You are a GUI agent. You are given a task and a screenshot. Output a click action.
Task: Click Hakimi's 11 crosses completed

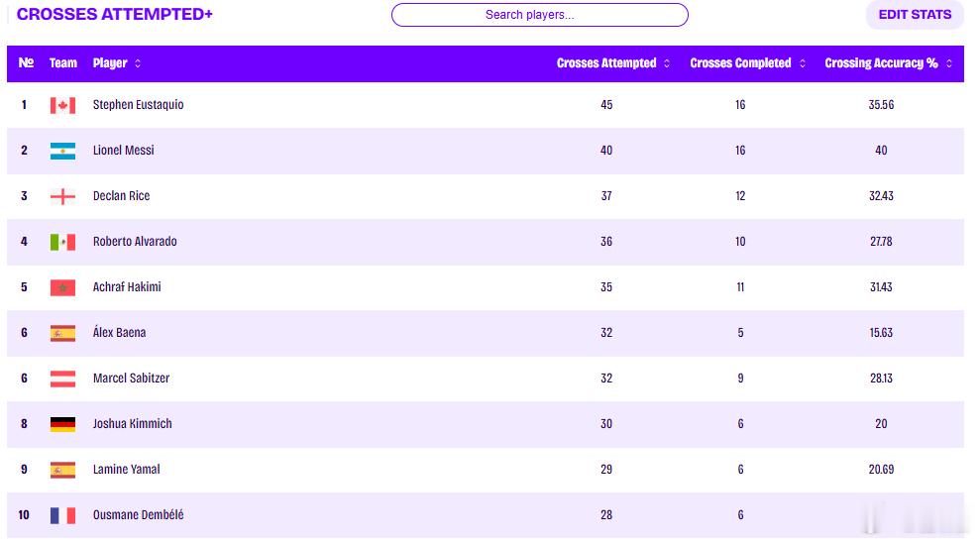tap(740, 287)
